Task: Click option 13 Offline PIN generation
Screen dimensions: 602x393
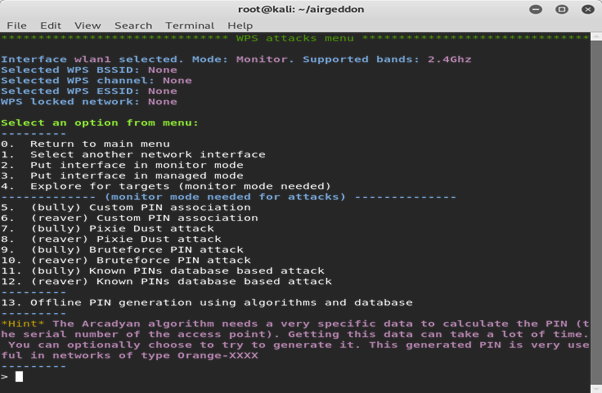Action: pos(207,302)
